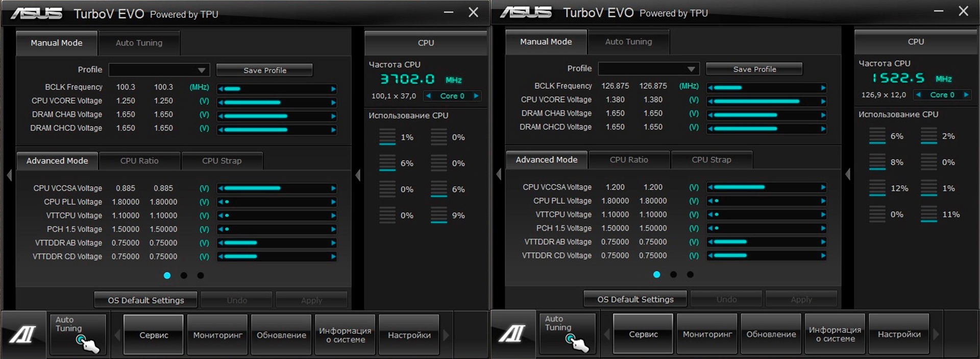Click the AI Suite logo in left window
This screenshot has height=359, width=980.
click(x=23, y=335)
